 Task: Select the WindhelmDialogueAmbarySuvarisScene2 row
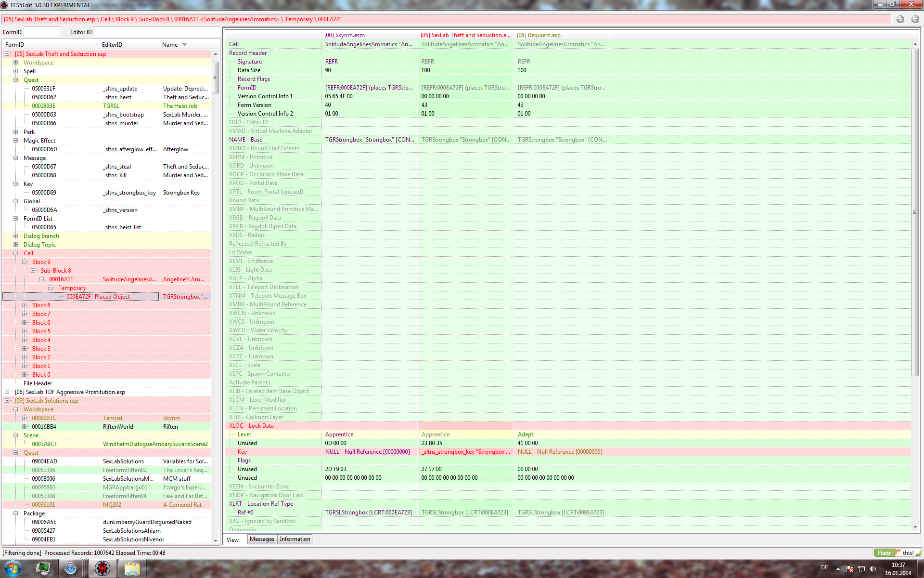(107, 444)
